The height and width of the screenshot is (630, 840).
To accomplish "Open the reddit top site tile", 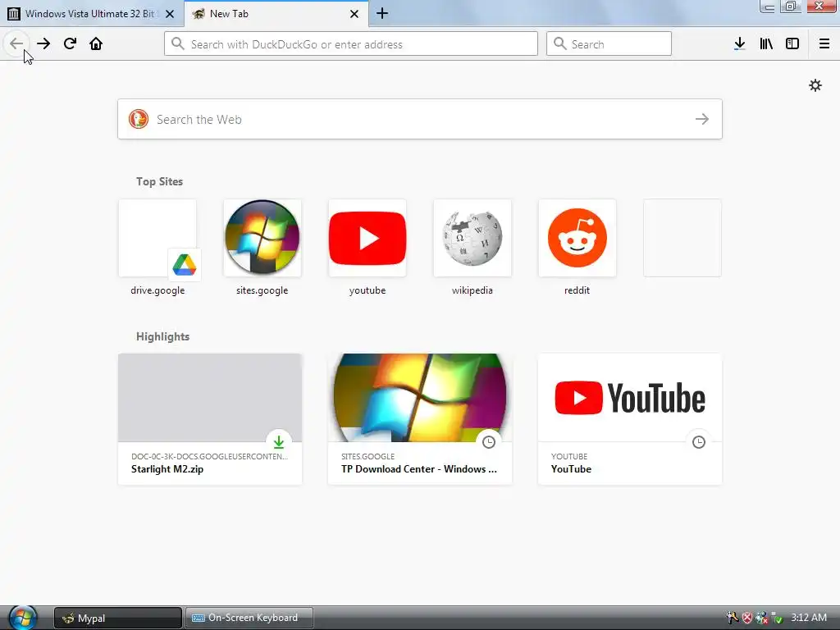I will coord(577,239).
